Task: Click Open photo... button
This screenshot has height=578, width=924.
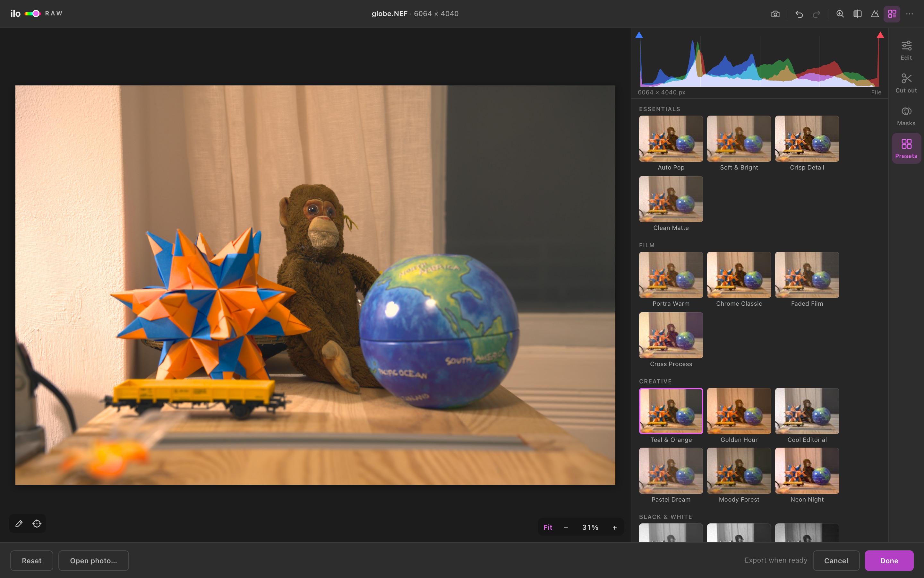Action: (94, 561)
